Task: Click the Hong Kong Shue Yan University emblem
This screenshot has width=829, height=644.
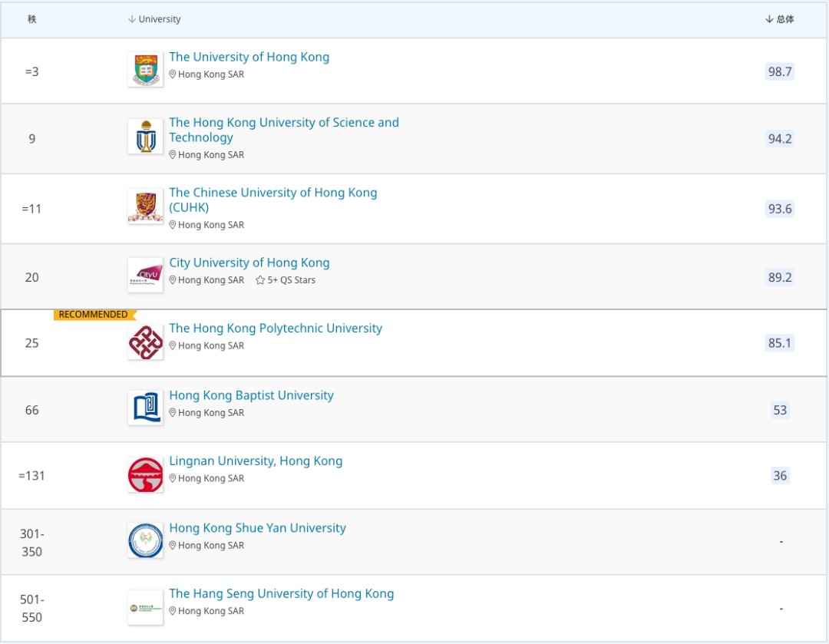Action: [145, 540]
